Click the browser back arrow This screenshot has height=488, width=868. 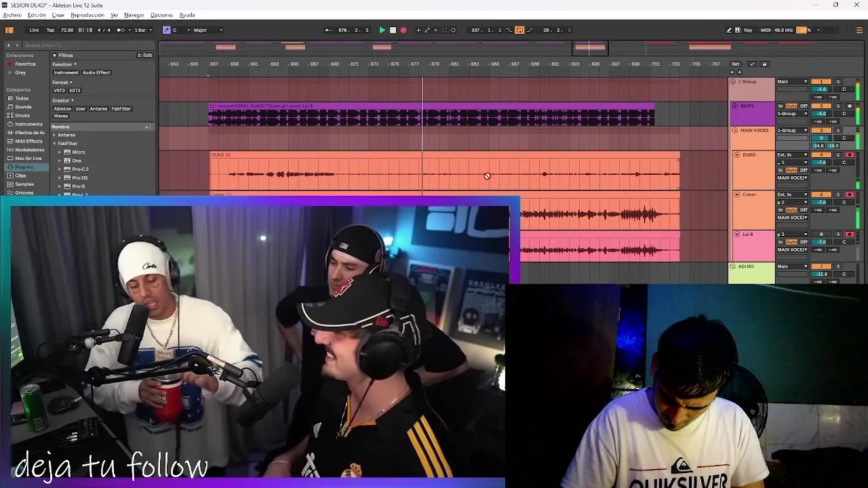tap(9, 45)
